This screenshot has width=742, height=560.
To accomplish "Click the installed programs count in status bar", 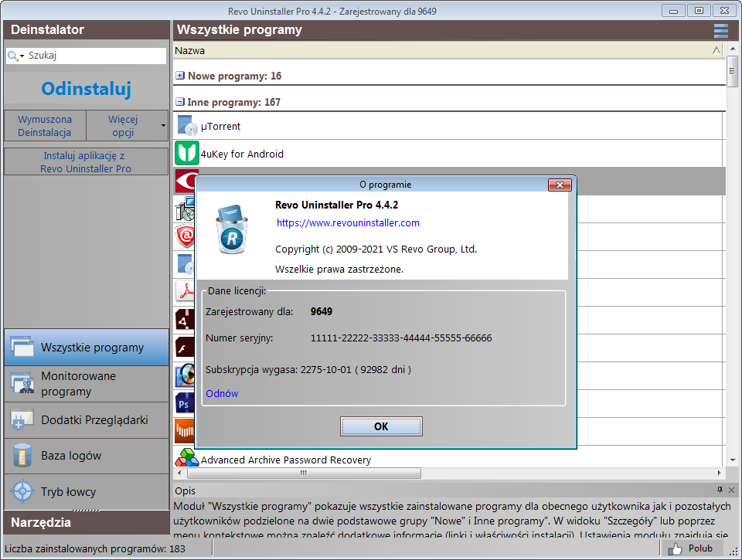I will click(x=94, y=549).
